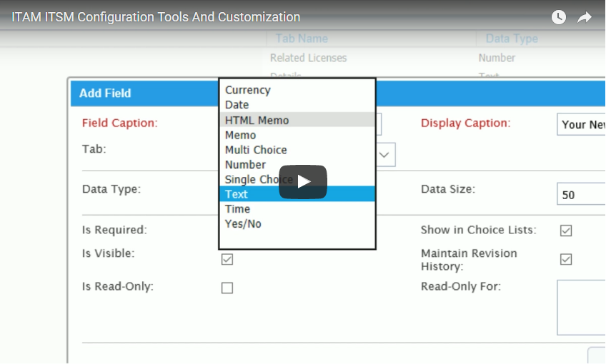Expand the Tab dropdown arrow
The image size is (606, 364).
(x=385, y=154)
